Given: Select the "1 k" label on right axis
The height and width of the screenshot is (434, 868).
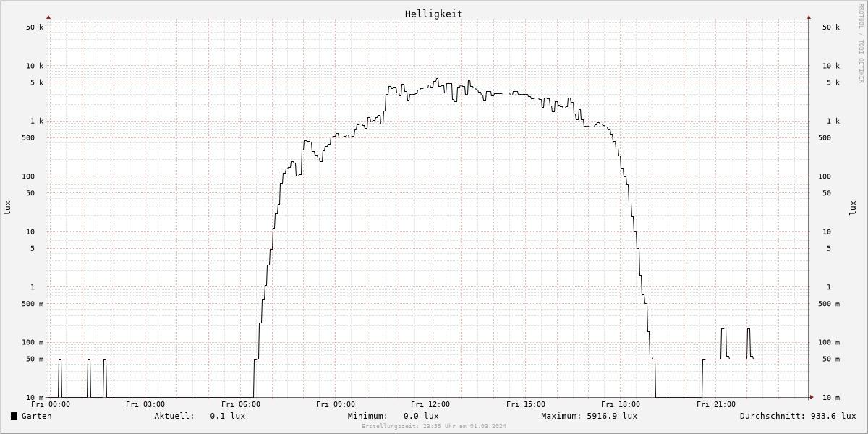Looking at the screenshot, I should 833,122.
